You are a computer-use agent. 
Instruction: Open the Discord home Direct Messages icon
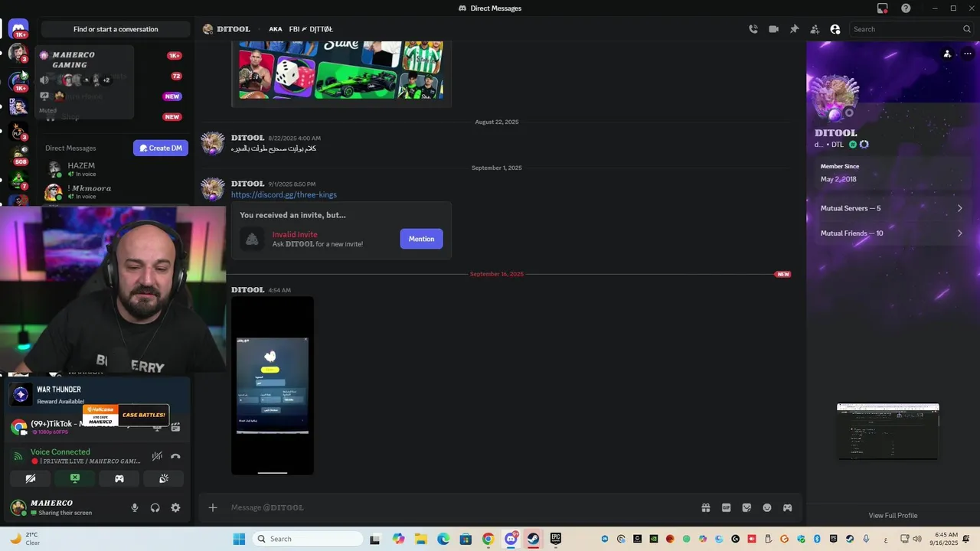(x=18, y=29)
